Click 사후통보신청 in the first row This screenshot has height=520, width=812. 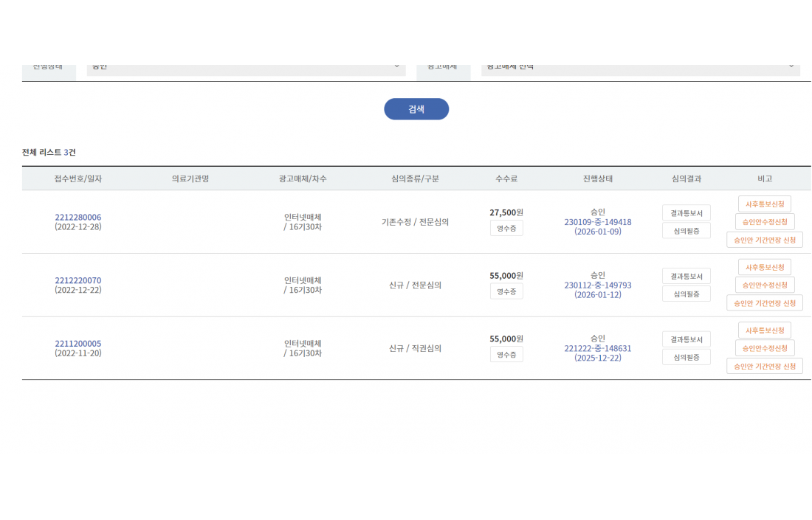(764, 204)
